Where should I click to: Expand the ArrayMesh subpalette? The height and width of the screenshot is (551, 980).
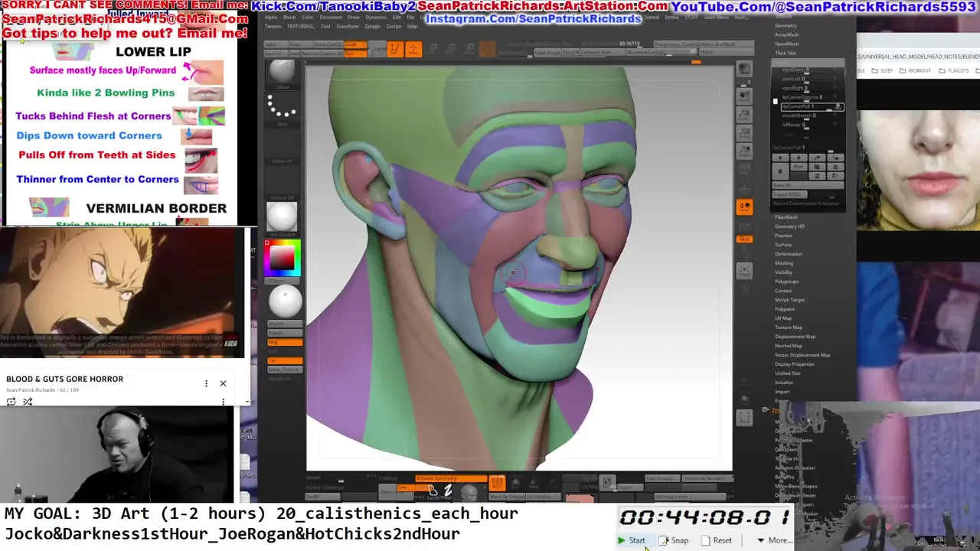(x=786, y=34)
